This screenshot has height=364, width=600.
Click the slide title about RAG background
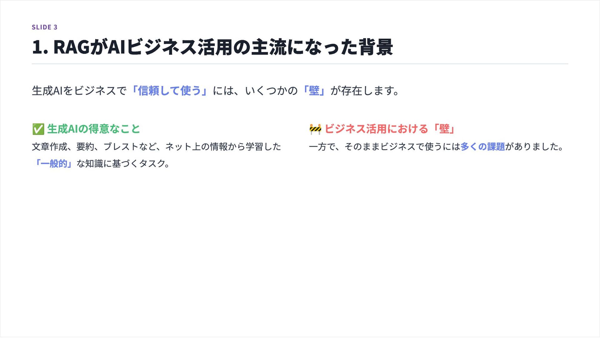tap(212, 47)
